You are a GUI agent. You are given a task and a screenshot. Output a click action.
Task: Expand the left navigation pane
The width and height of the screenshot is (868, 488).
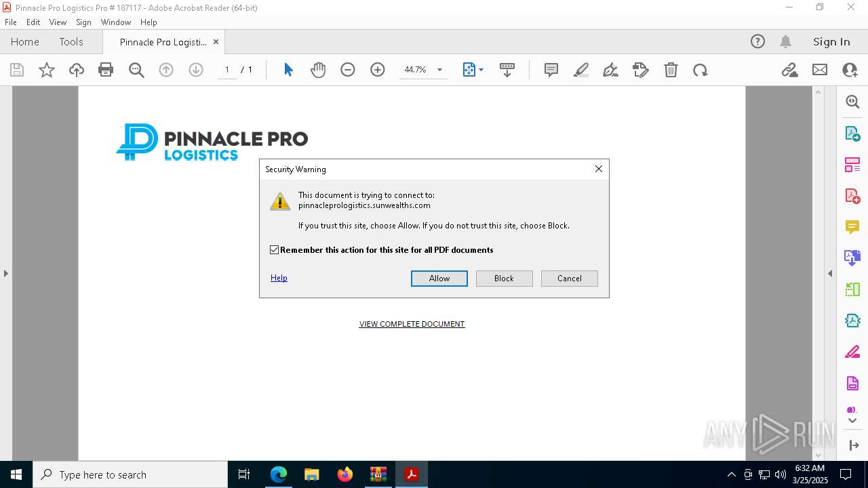(x=5, y=273)
